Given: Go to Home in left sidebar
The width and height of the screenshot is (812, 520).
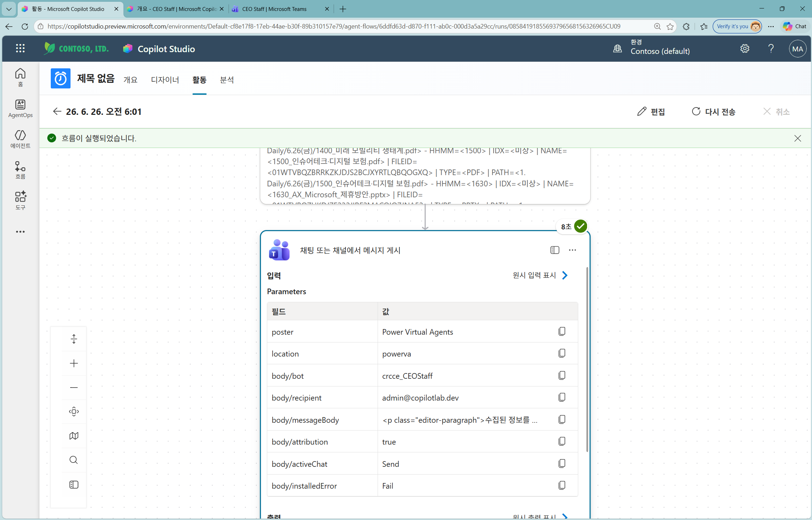Looking at the screenshot, I should (x=20, y=77).
